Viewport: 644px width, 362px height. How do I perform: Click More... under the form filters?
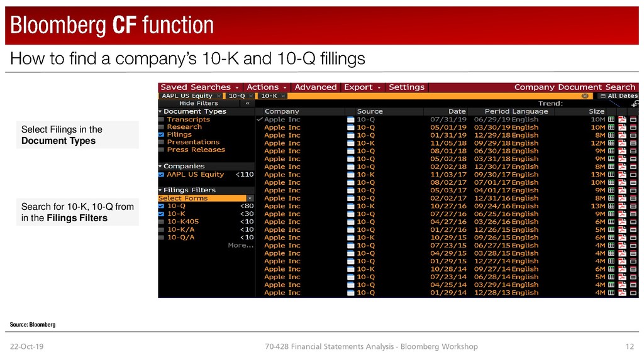(x=241, y=246)
